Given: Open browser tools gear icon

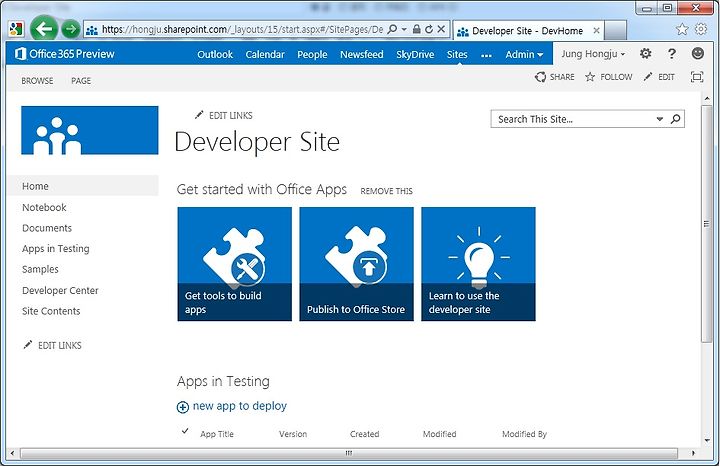Looking at the screenshot, I should (701, 29).
